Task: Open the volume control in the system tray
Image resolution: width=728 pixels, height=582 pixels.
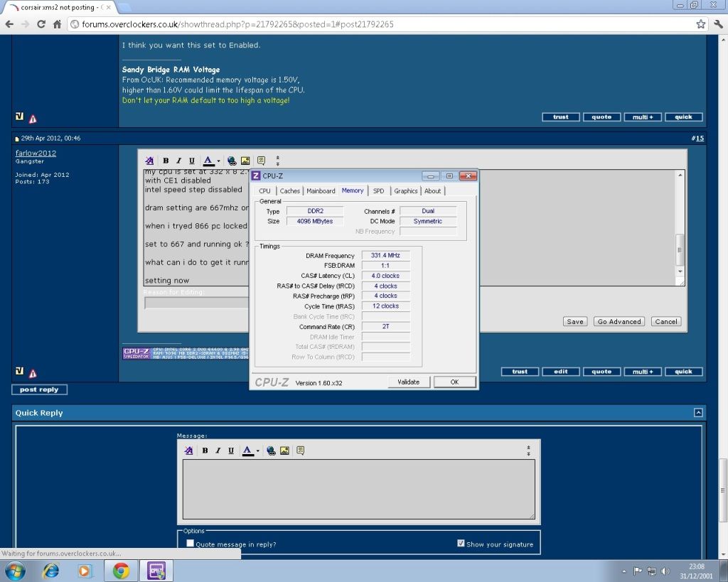Action: tap(665, 571)
